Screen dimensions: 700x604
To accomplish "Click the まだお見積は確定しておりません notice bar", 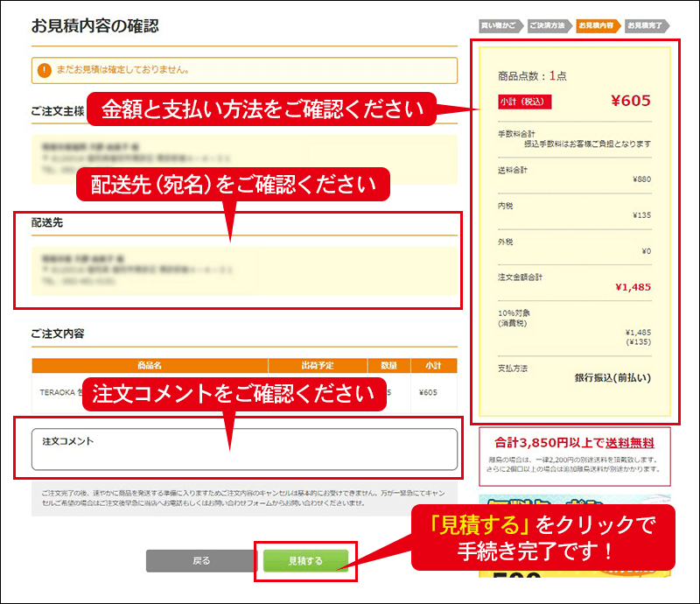I will 245,70.
